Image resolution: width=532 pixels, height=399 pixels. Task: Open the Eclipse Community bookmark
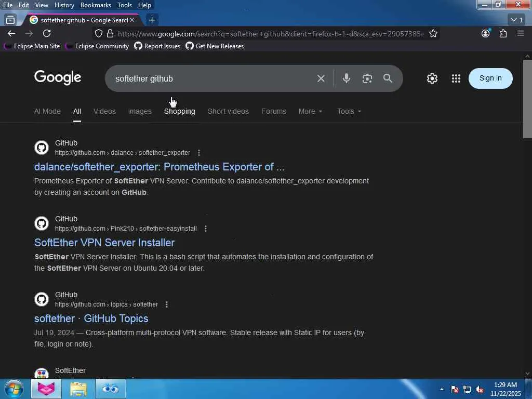coord(97,46)
